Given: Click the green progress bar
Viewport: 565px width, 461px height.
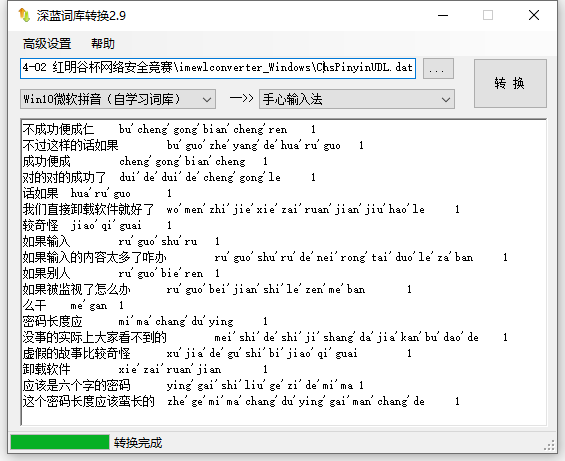Looking at the screenshot, I should coord(60,442).
